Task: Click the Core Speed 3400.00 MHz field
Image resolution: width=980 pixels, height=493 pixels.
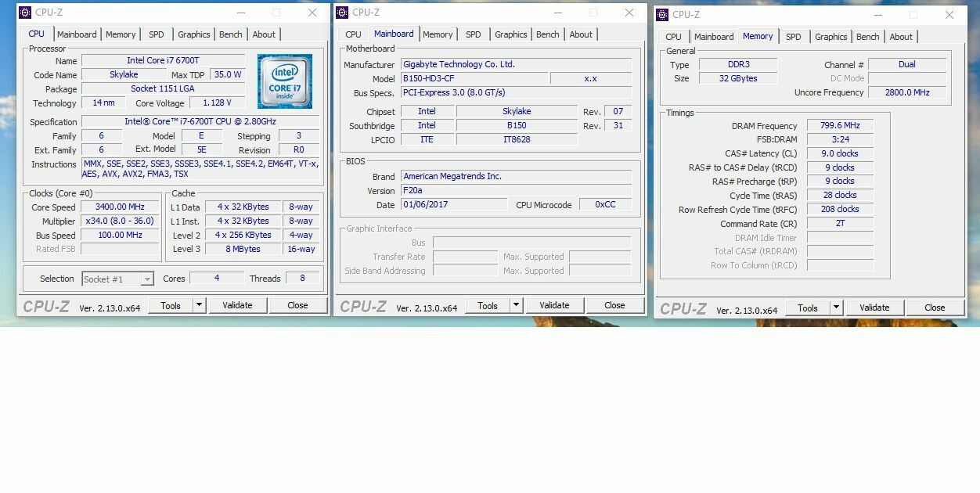Action: click(x=120, y=207)
